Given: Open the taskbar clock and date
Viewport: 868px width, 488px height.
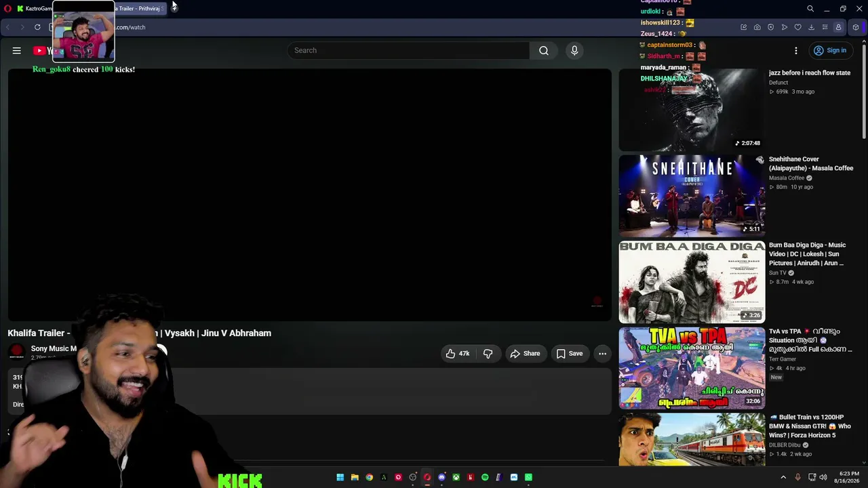Looking at the screenshot, I should (848, 477).
